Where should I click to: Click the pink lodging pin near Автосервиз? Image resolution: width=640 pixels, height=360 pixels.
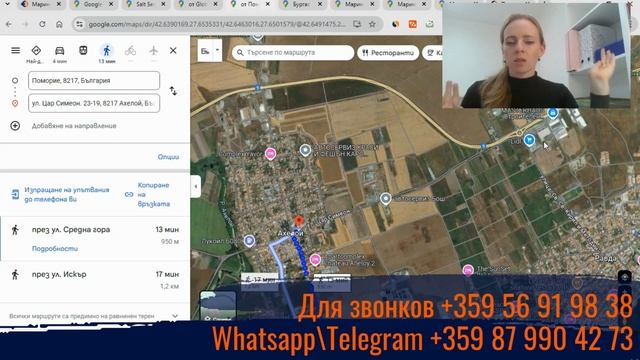coord(270,153)
